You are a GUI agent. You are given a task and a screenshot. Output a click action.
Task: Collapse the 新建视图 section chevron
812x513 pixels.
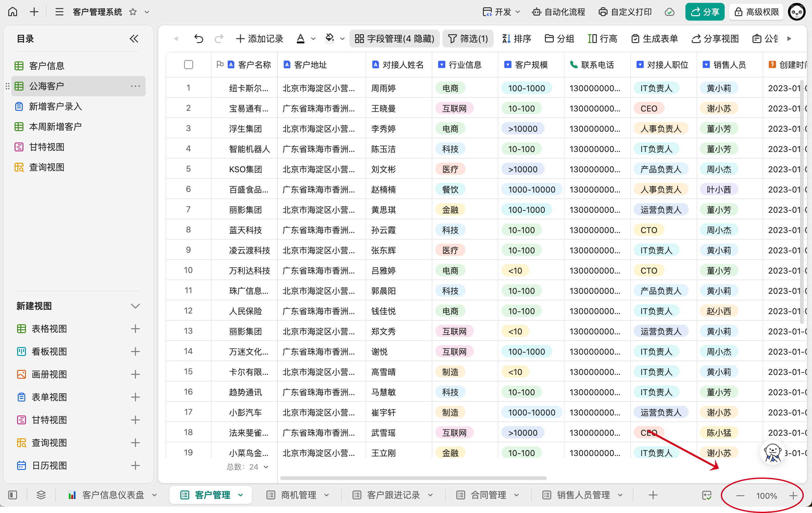(x=135, y=306)
